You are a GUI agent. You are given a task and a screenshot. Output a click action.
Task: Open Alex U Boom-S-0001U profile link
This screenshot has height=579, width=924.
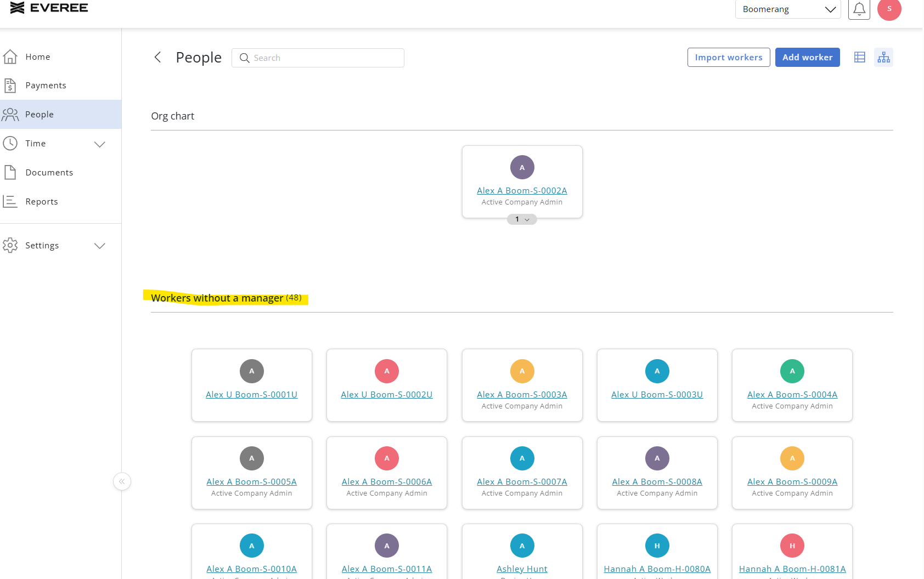click(x=251, y=395)
